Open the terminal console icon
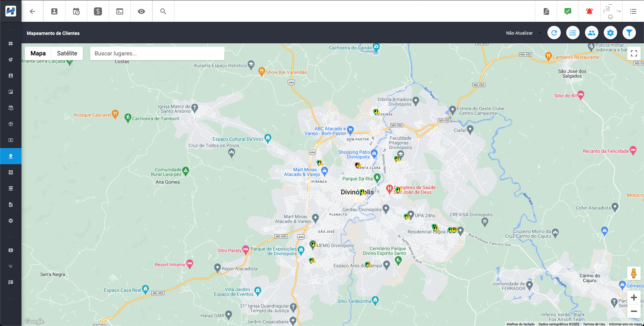Image resolution: width=644 pixels, height=326 pixels. [120, 11]
